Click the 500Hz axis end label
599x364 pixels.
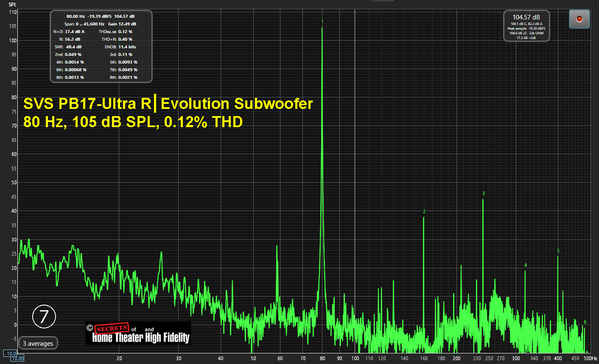[590, 358]
